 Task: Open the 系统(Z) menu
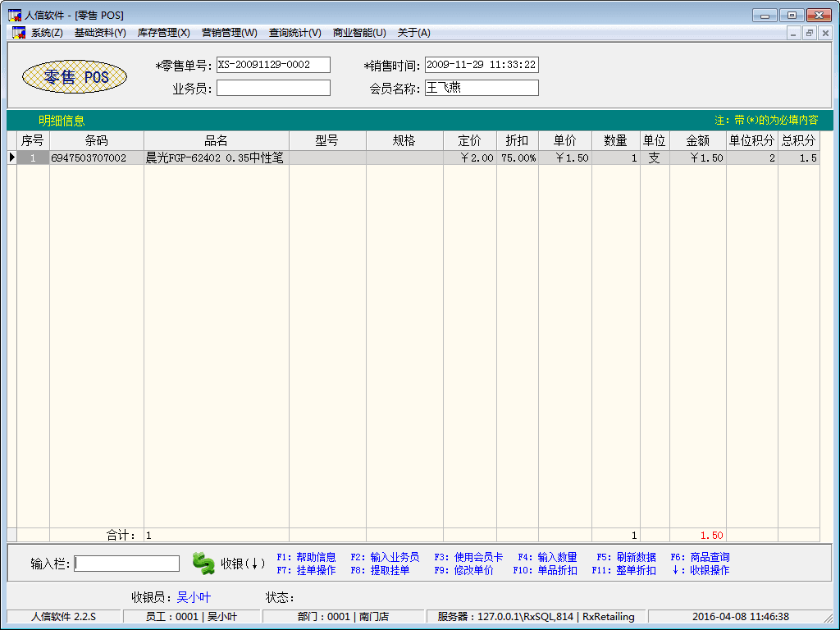pyautogui.click(x=47, y=33)
